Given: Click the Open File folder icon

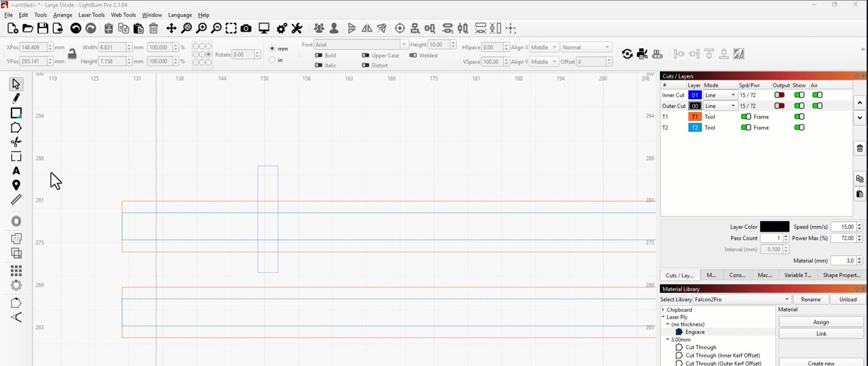Looking at the screenshot, I should (28, 28).
